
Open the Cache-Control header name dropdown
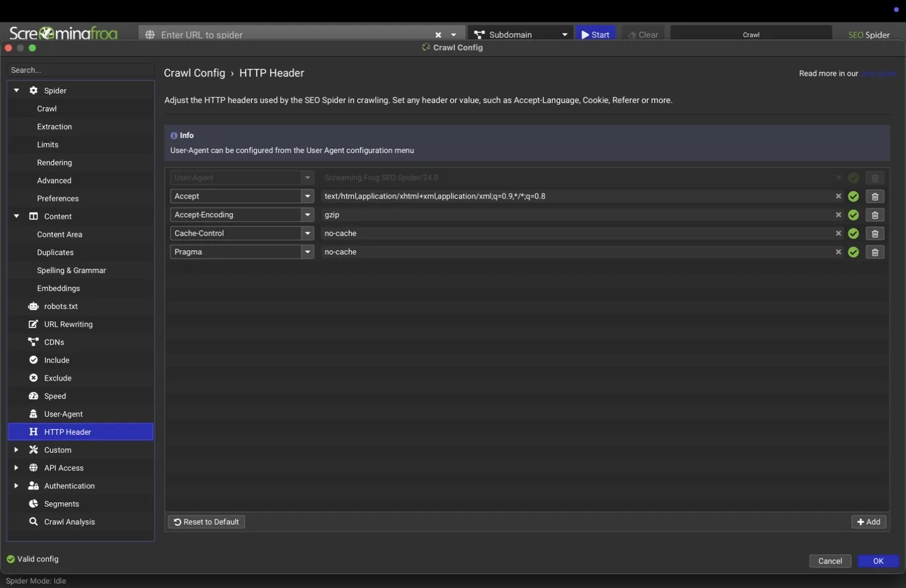click(307, 233)
